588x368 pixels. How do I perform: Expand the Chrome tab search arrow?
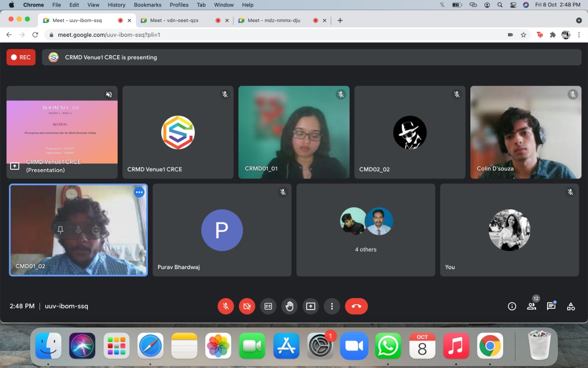(579, 20)
